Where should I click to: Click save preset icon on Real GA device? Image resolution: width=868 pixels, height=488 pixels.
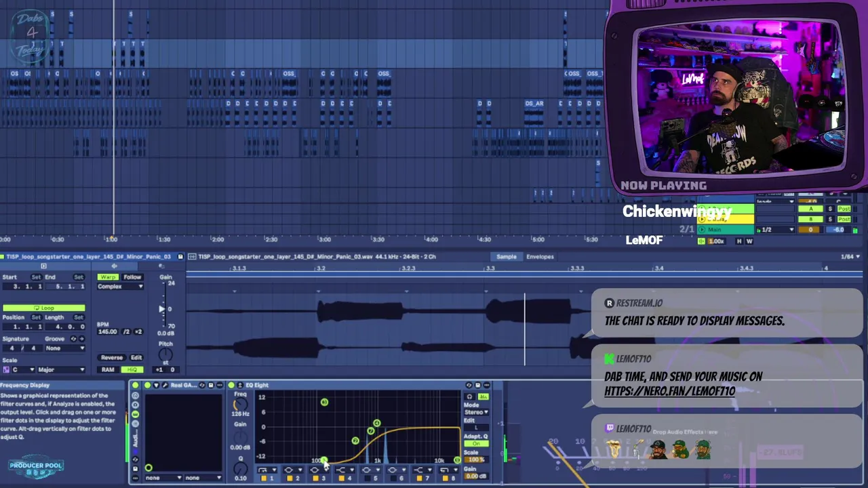coord(211,385)
